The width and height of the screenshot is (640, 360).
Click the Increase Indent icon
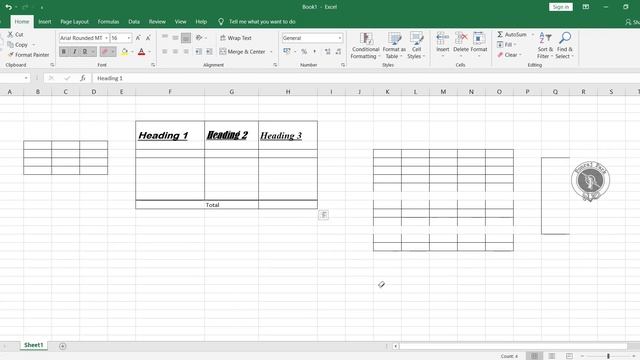[x=209, y=51]
